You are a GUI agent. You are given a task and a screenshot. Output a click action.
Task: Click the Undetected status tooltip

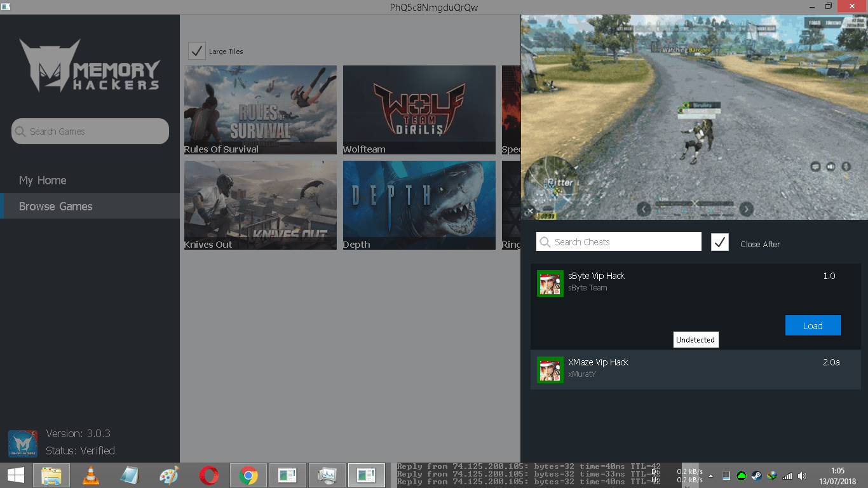(x=696, y=340)
